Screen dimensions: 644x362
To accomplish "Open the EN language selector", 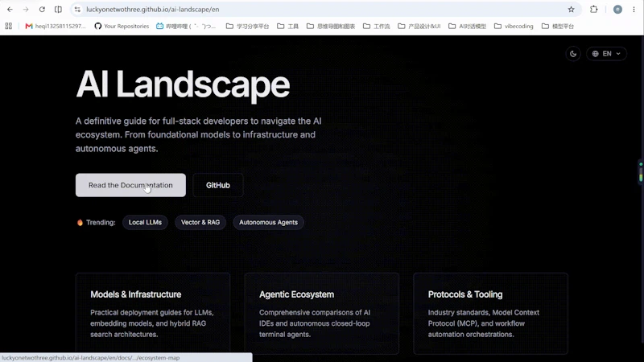I will [x=607, y=54].
